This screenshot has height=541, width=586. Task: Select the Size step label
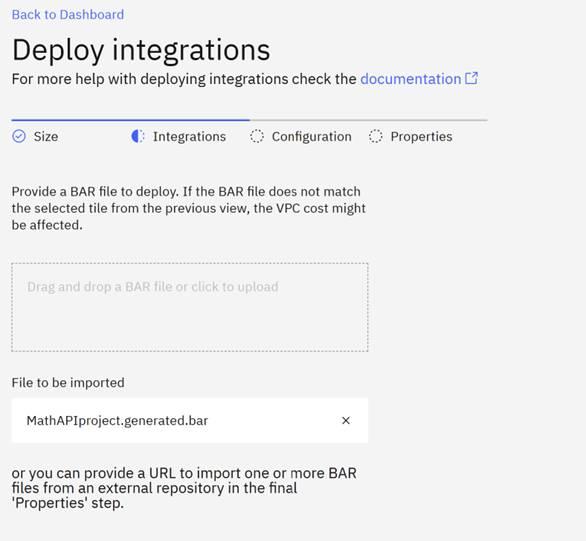pyautogui.click(x=46, y=136)
